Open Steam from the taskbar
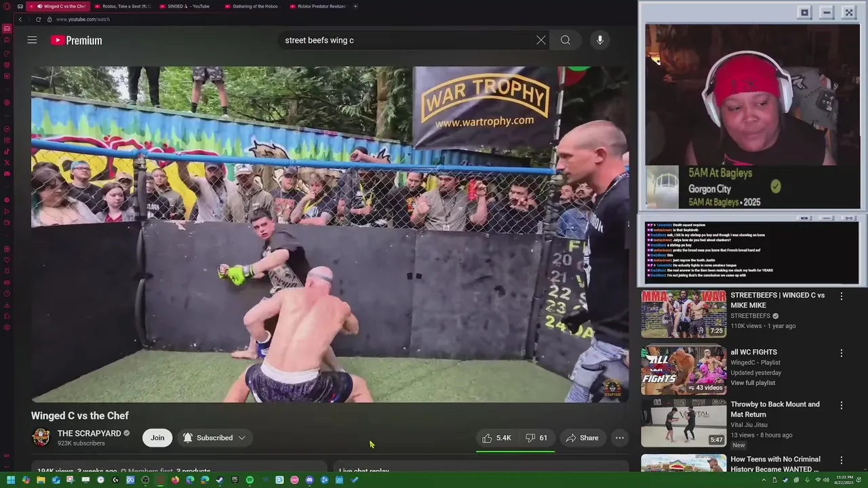868x488 pixels. pyautogui.click(x=220, y=480)
